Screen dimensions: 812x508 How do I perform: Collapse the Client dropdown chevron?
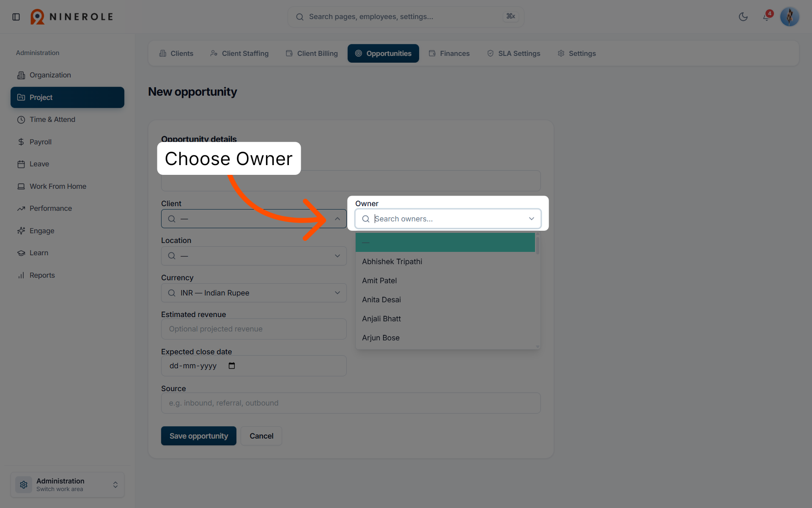pos(337,219)
